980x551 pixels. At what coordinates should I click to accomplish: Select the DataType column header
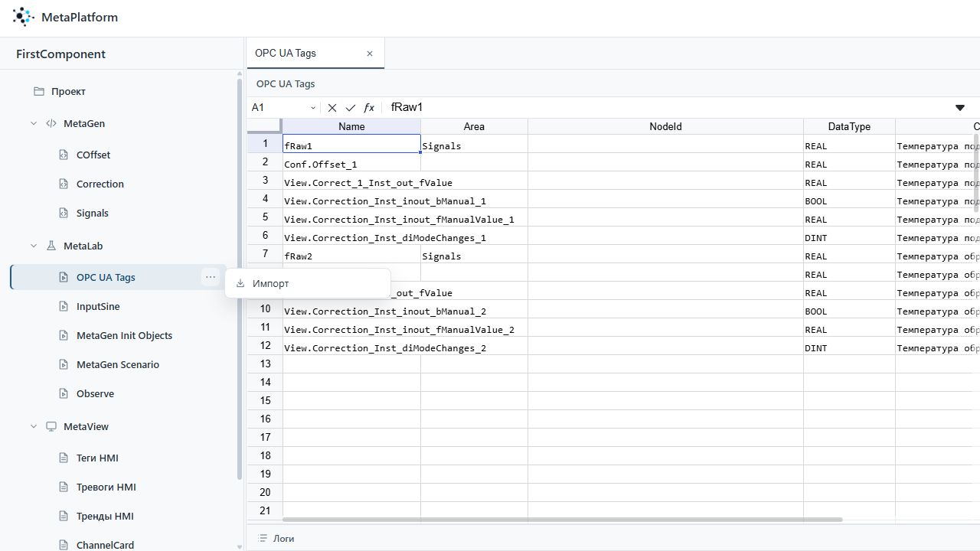tap(849, 126)
